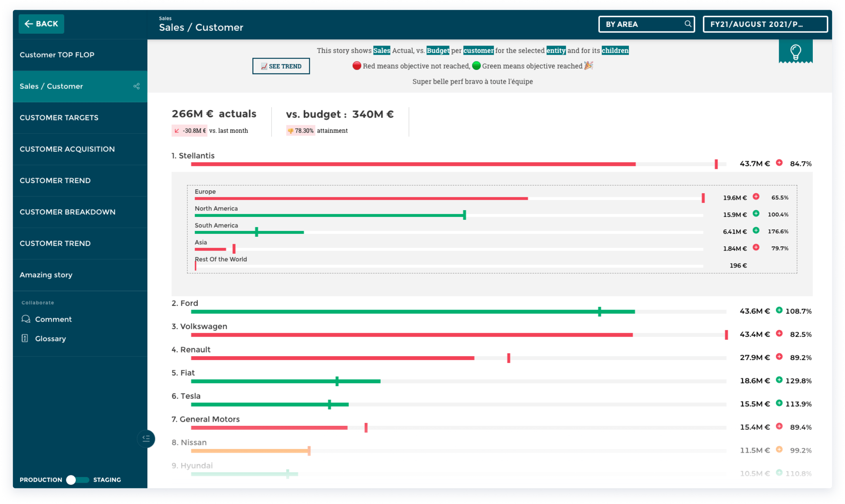Click the share icon beside Sales / Customer

(x=136, y=86)
